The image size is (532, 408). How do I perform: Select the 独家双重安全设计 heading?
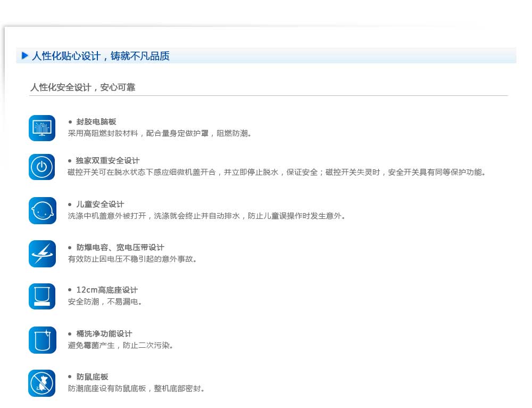coord(108,161)
